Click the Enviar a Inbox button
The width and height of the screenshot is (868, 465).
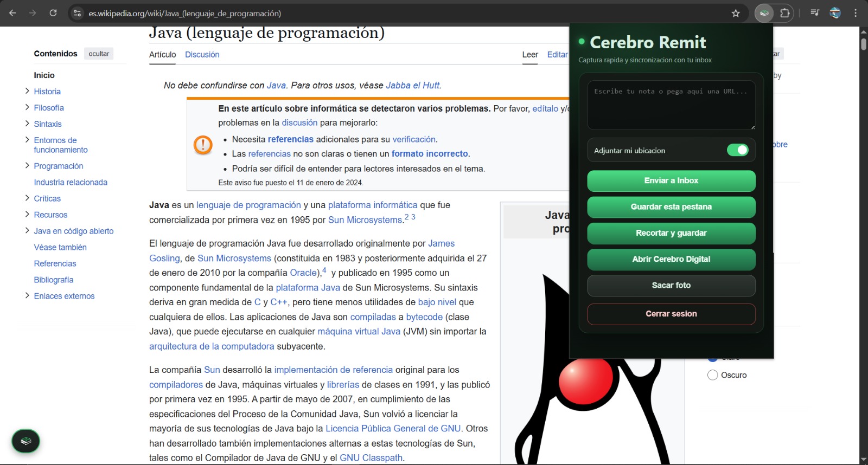pyautogui.click(x=671, y=181)
